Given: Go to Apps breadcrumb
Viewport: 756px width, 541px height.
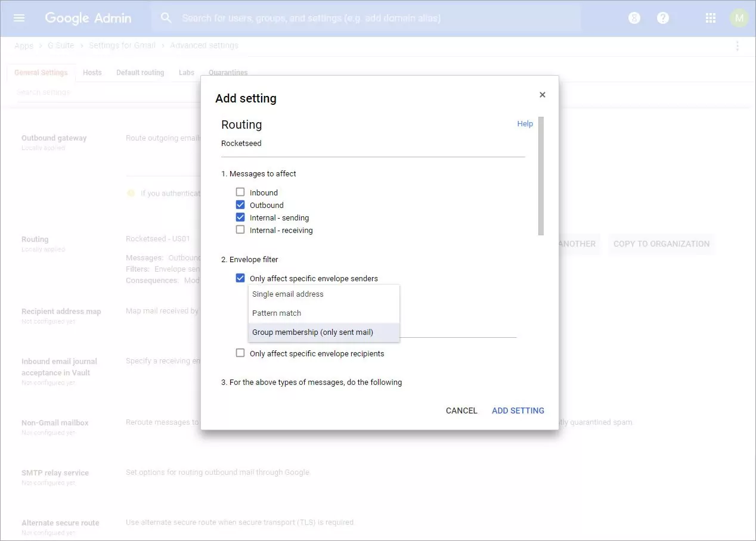Looking at the screenshot, I should point(24,46).
